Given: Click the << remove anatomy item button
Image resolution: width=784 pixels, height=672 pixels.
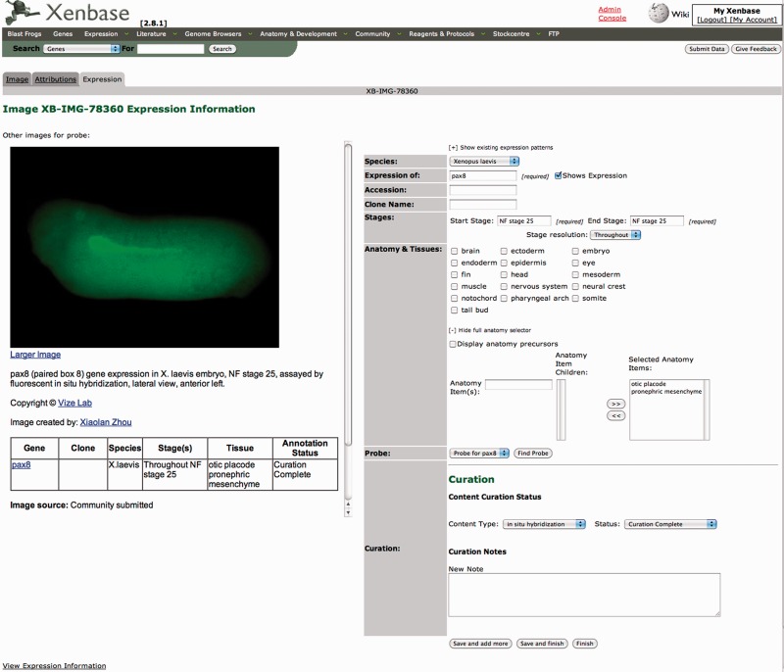Looking at the screenshot, I should pos(615,416).
